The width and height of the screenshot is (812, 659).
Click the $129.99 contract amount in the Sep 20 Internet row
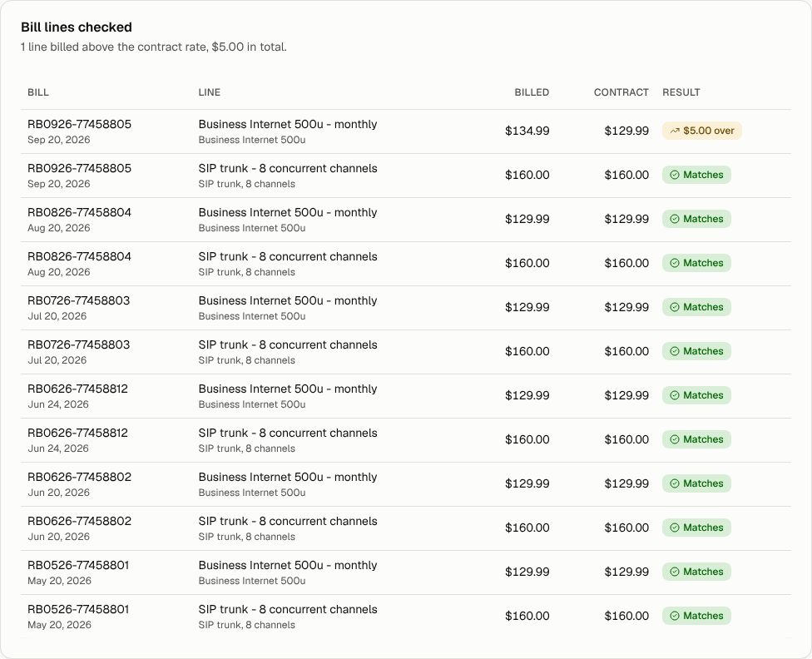(x=626, y=131)
